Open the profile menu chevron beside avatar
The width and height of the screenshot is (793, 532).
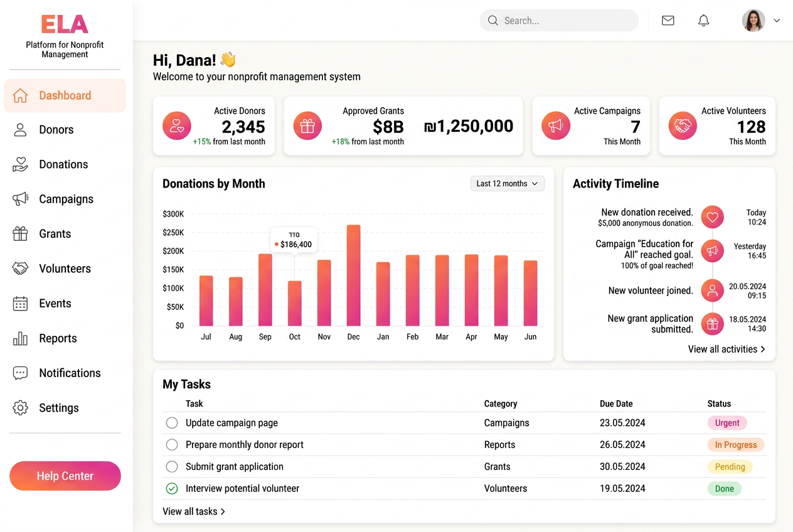click(x=777, y=21)
